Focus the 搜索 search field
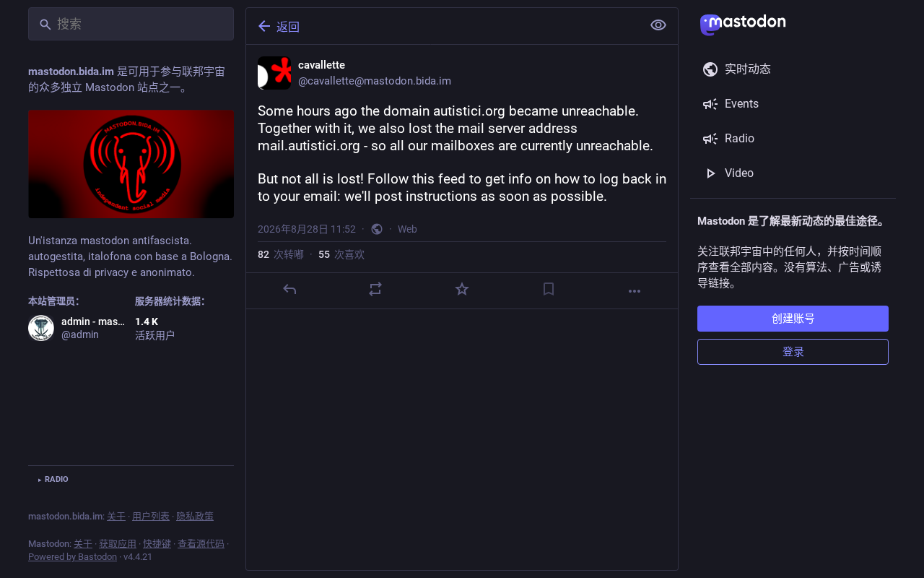 [131, 24]
